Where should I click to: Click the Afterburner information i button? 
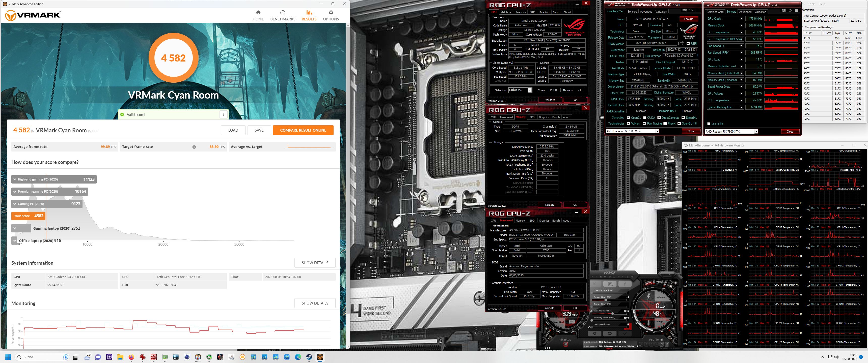tap(625, 284)
